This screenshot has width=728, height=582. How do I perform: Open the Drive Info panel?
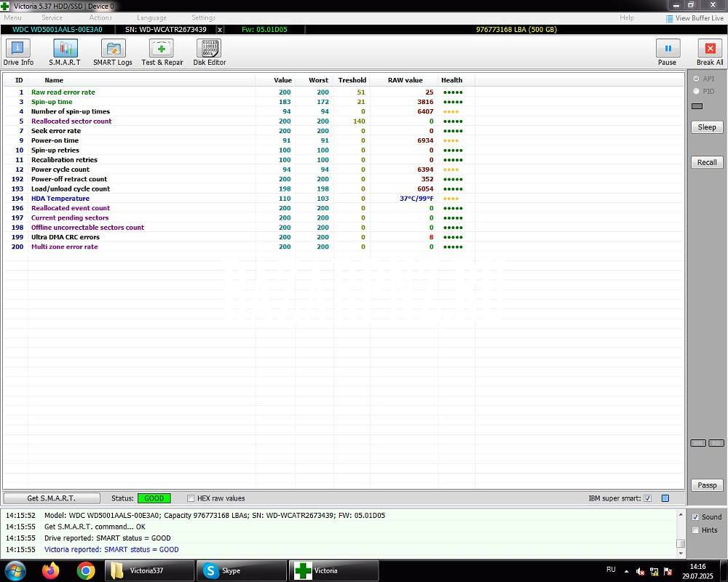click(x=18, y=52)
